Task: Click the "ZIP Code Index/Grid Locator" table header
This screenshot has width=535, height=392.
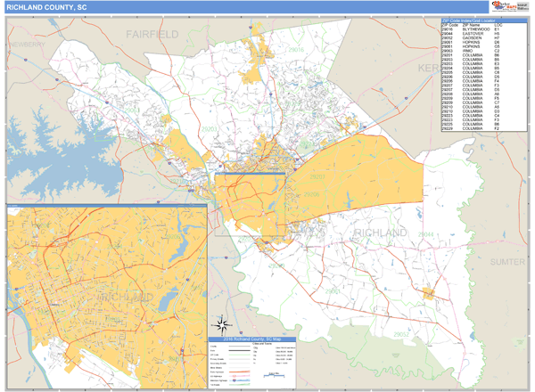Action: pyautogui.click(x=484, y=20)
